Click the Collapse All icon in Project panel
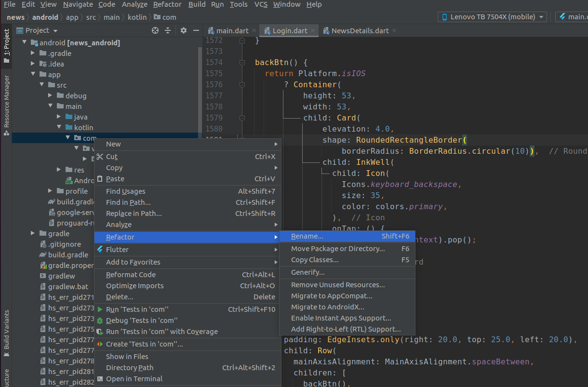588x387 pixels. click(168, 30)
